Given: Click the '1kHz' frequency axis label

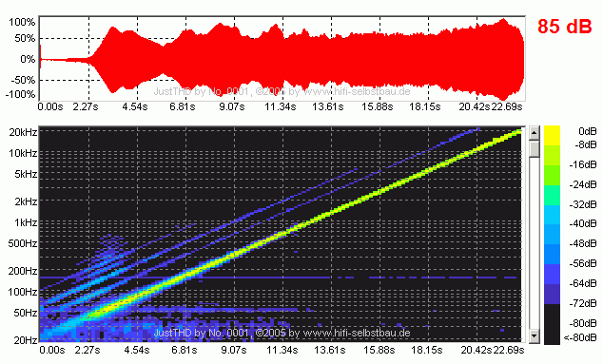Looking at the screenshot, I should tap(26, 222).
